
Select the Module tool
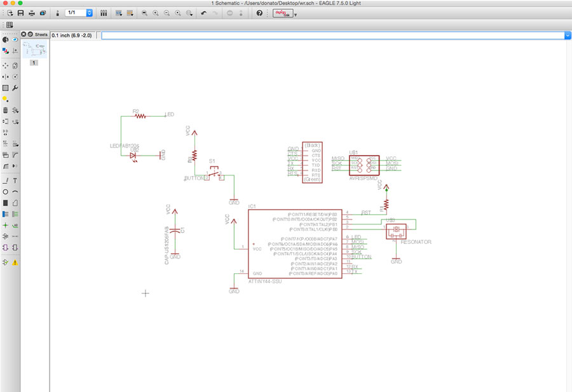5,248
